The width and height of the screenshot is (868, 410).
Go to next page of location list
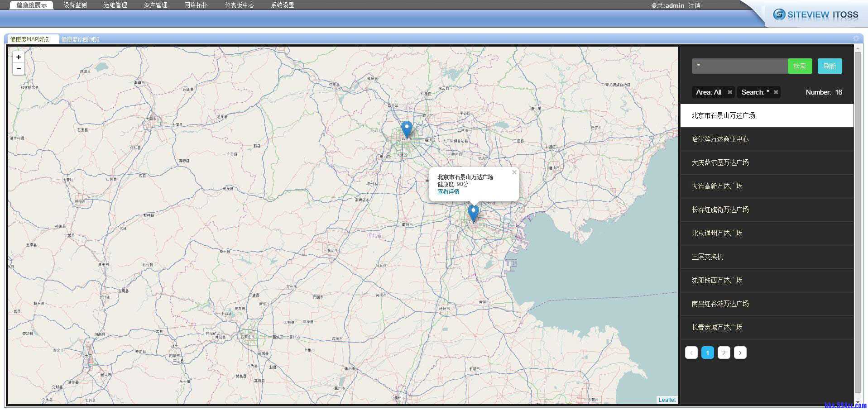pos(740,353)
